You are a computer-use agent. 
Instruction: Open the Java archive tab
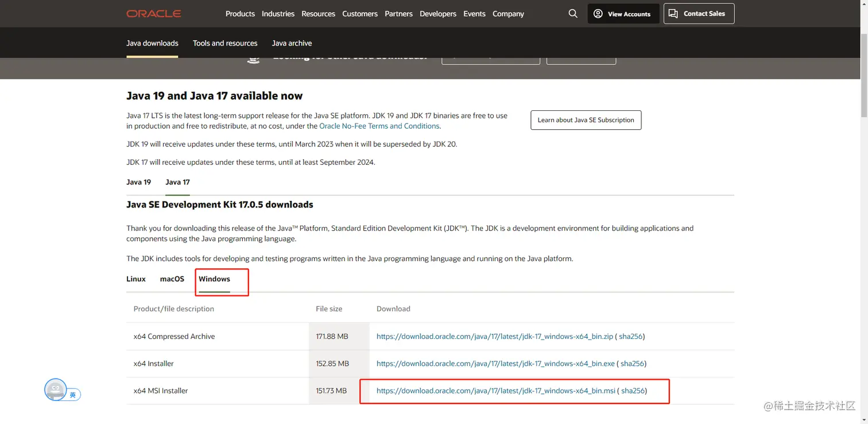point(292,43)
